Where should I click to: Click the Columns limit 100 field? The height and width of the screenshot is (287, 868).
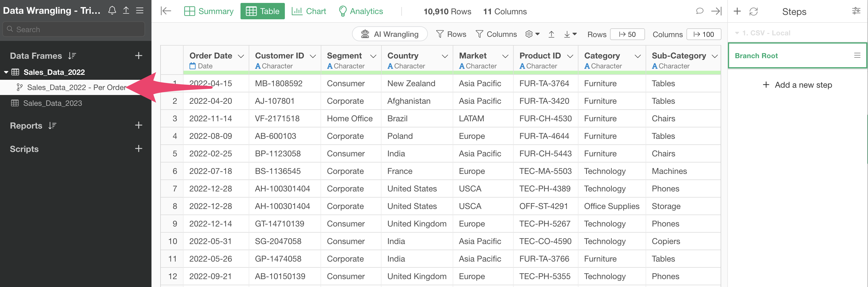coord(704,34)
